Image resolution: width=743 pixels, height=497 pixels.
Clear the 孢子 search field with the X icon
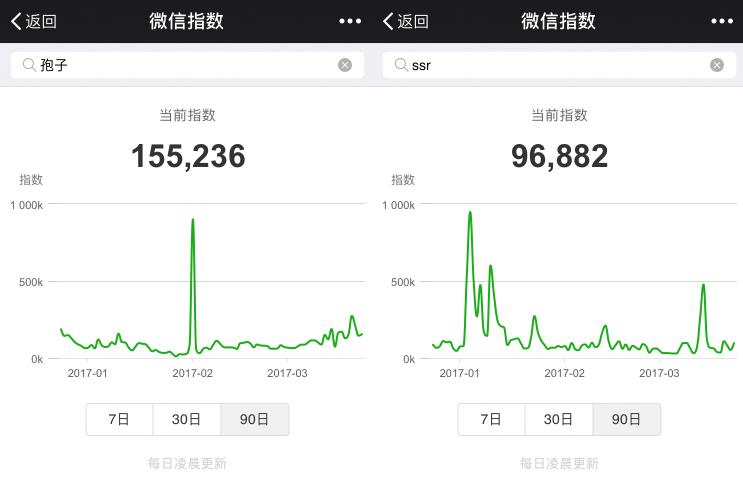(x=345, y=65)
